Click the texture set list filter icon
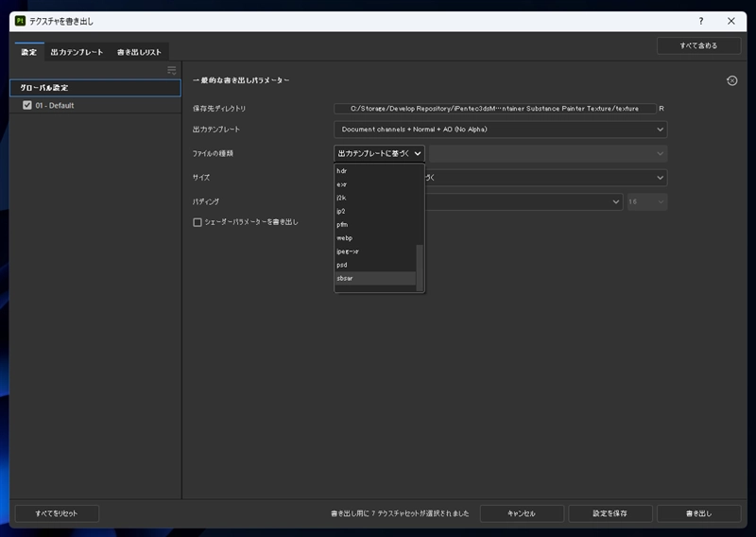The image size is (756, 537). [172, 70]
